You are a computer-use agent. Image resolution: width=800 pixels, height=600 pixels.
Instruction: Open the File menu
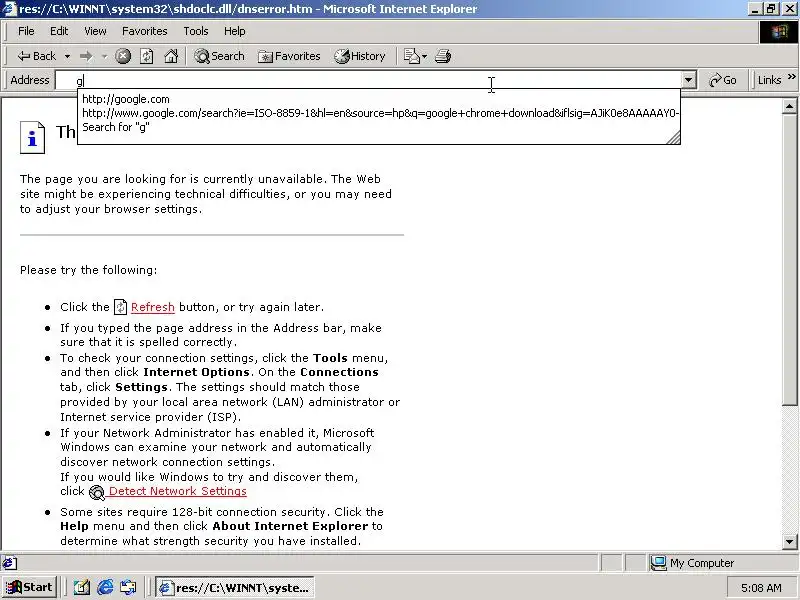pyautogui.click(x=26, y=31)
